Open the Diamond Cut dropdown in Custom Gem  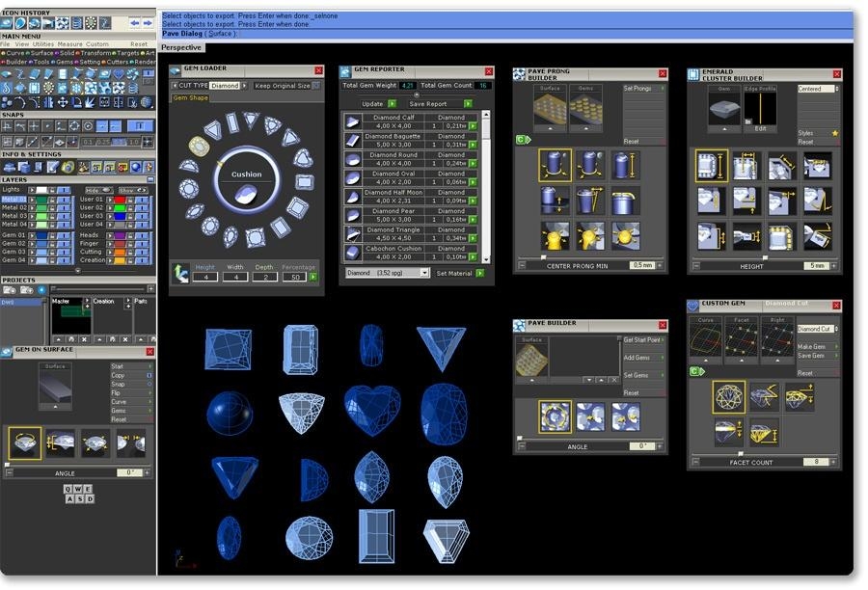click(x=817, y=329)
